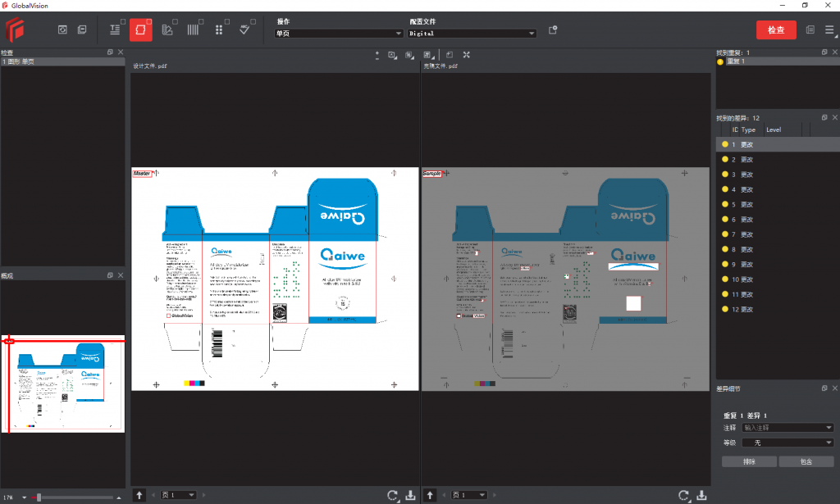Click the GlobalVision logo in the toolbar
The image size is (840, 504).
[x=15, y=30]
